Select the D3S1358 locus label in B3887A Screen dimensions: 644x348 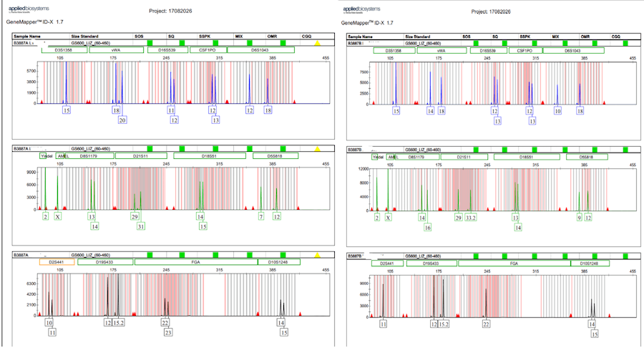coord(64,50)
